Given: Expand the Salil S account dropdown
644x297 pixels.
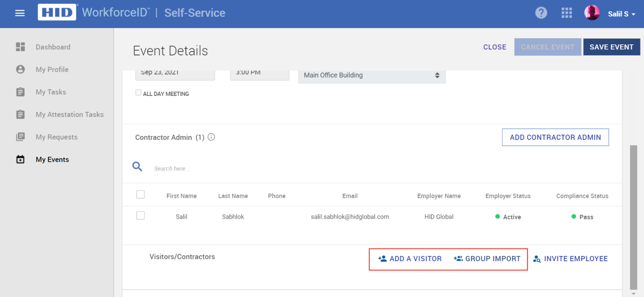Looking at the screenshot, I should click(621, 14).
